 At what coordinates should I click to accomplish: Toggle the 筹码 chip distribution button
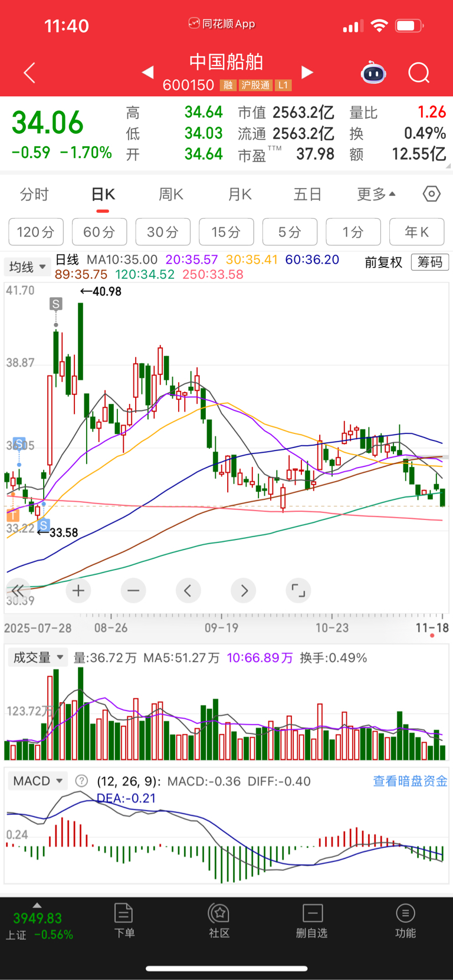click(x=430, y=262)
